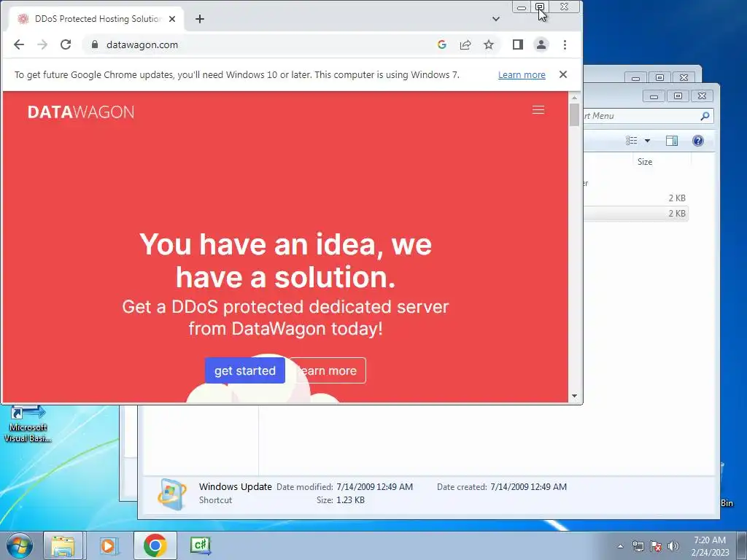Open a new Chrome tab

point(200,19)
